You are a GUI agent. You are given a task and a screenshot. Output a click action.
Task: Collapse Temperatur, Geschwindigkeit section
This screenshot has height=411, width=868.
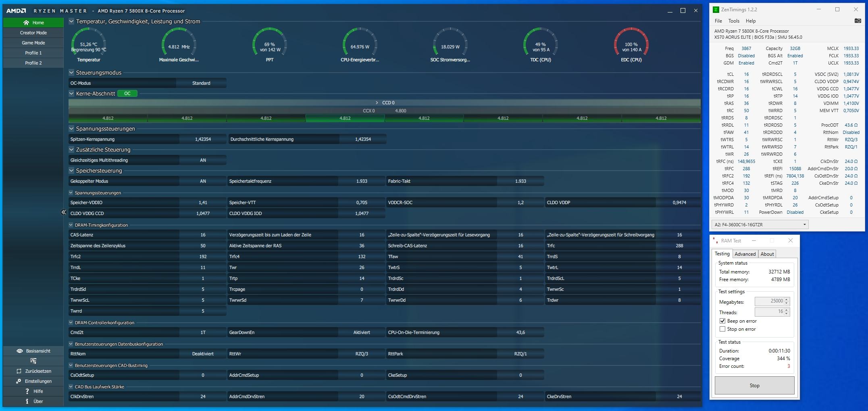coord(71,21)
